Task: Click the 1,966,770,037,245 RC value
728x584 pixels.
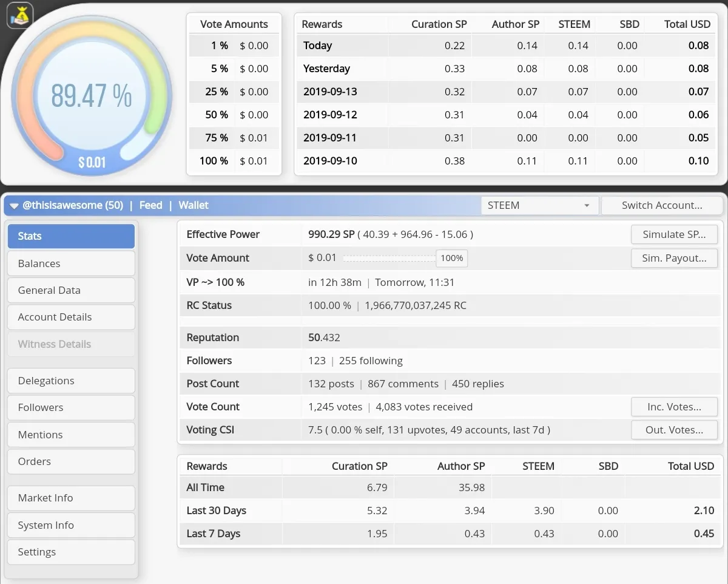Action: coord(416,305)
